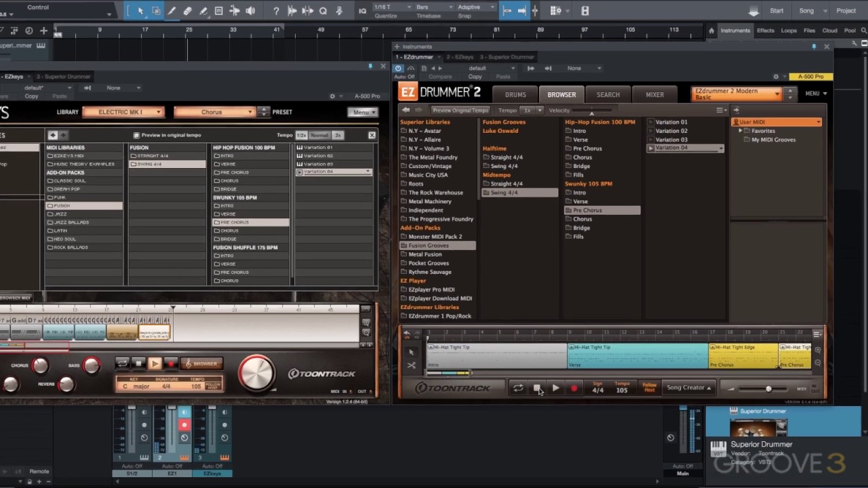Image resolution: width=868 pixels, height=488 pixels.
Task: Click the IQ input quantize icon
Action: click(x=362, y=11)
